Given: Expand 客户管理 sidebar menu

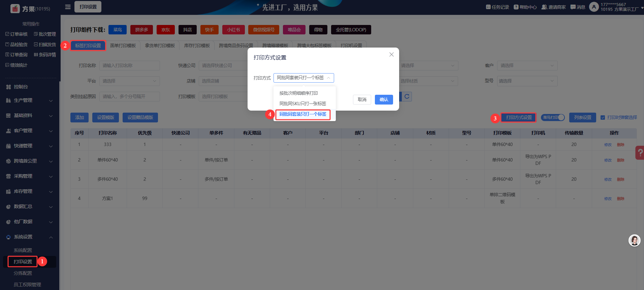Looking at the screenshot, I should click(x=30, y=130).
